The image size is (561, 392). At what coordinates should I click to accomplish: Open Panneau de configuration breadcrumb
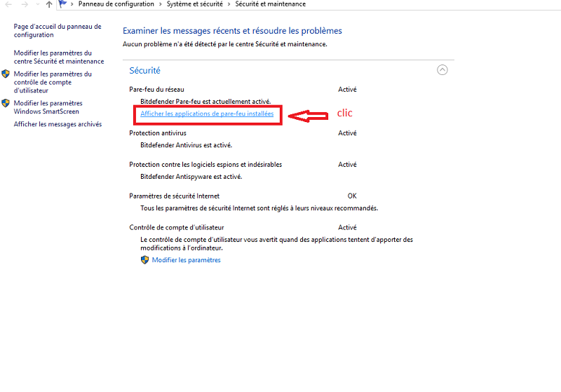click(116, 4)
